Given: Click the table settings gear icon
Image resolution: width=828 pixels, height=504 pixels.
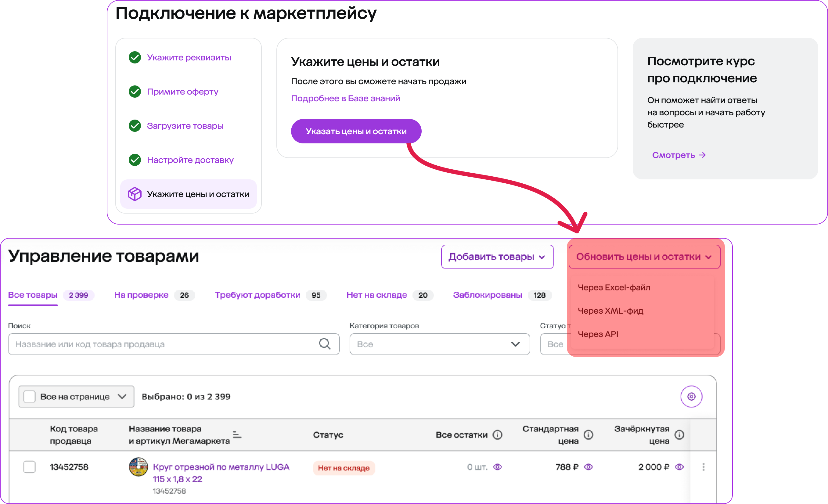Looking at the screenshot, I should click(691, 397).
